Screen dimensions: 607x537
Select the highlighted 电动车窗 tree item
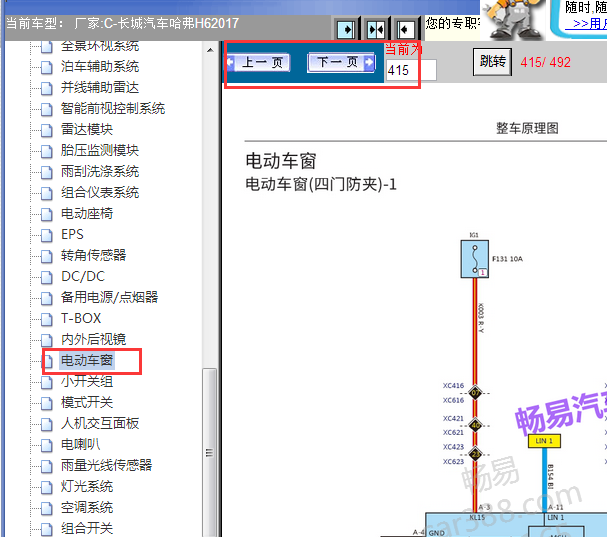click(87, 360)
